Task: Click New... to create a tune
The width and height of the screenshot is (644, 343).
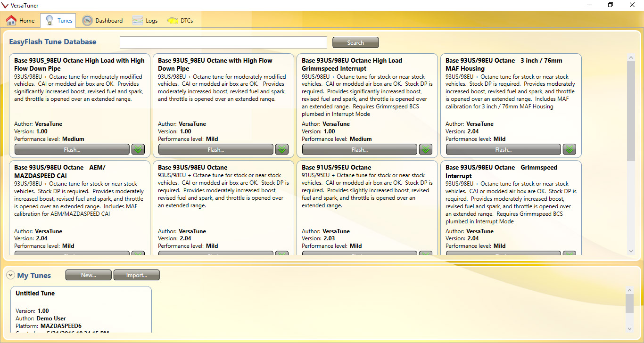Action: coord(88,275)
